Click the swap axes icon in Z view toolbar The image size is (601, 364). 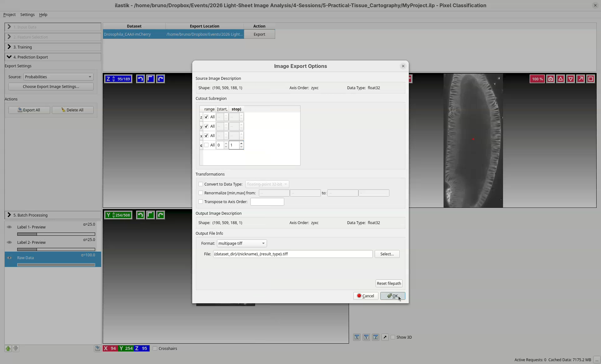pos(151,79)
